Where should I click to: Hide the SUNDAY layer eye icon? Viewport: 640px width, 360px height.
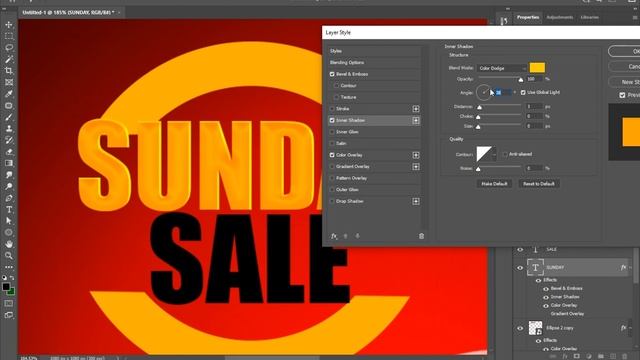point(520,268)
